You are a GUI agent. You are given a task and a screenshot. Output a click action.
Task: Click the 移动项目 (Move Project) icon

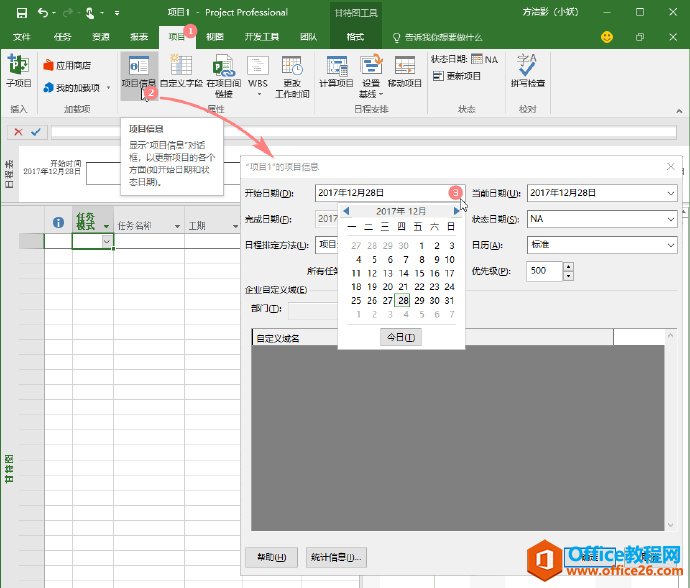click(405, 71)
